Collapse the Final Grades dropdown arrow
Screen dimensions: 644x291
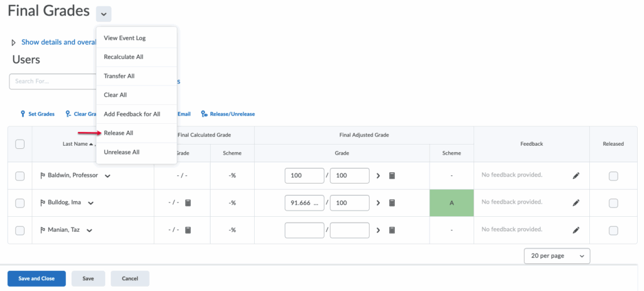pyautogui.click(x=104, y=13)
